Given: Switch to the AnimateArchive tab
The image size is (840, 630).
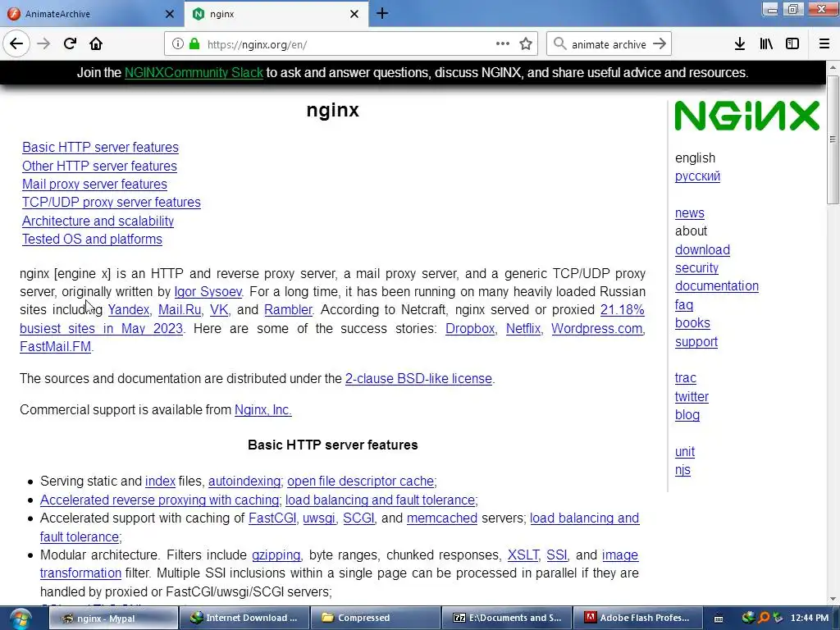Looking at the screenshot, I should click(91, 14).
